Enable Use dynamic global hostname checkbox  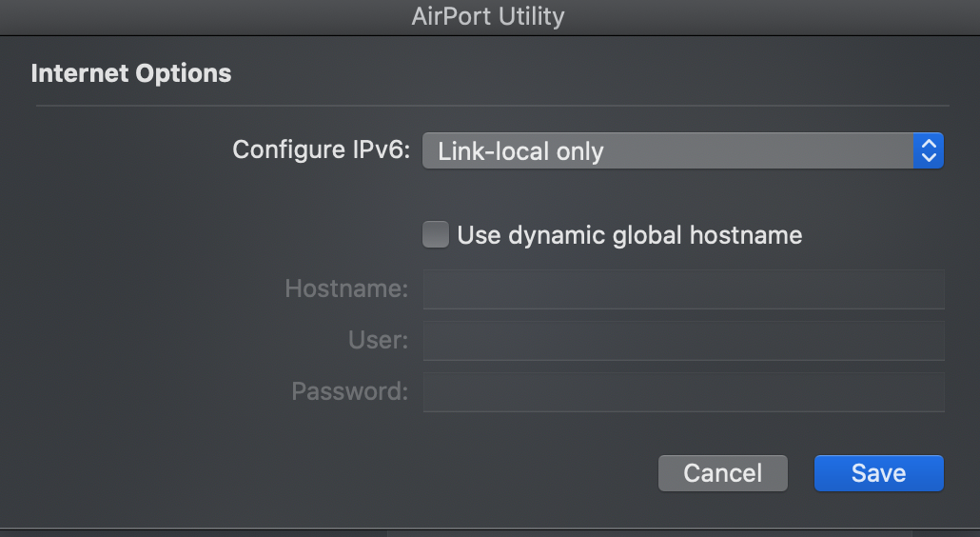pyautogui.click(x=436, y=235)
